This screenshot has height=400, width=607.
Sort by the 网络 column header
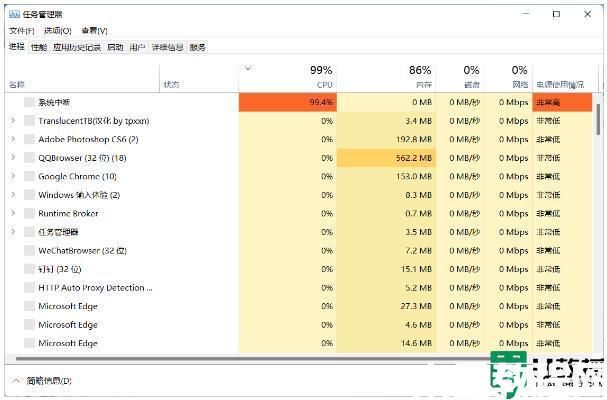coord(508,78)
